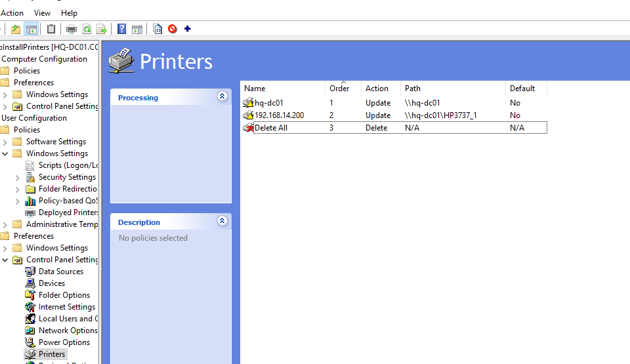Open the Help menu
630x364 pixels.
tap(69, 13)
